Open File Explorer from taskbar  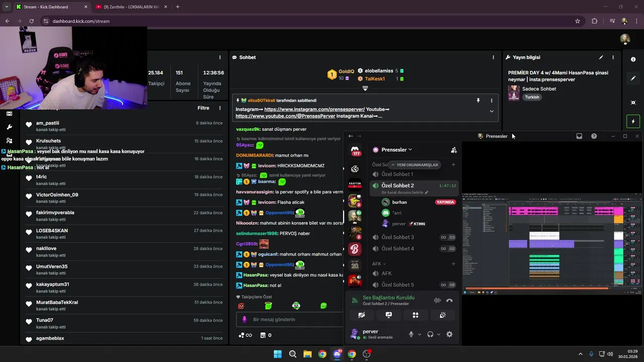click(x=307, y=354)
